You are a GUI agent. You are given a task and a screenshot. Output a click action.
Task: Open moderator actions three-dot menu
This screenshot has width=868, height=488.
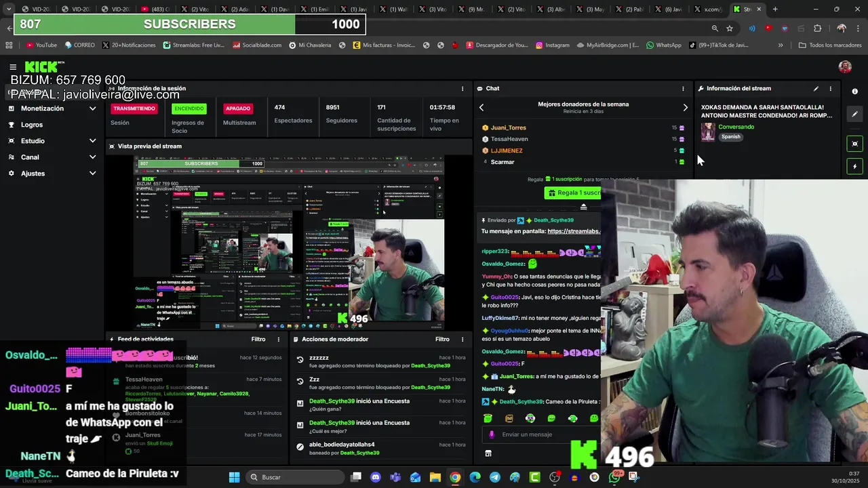(x=462, y=340)
